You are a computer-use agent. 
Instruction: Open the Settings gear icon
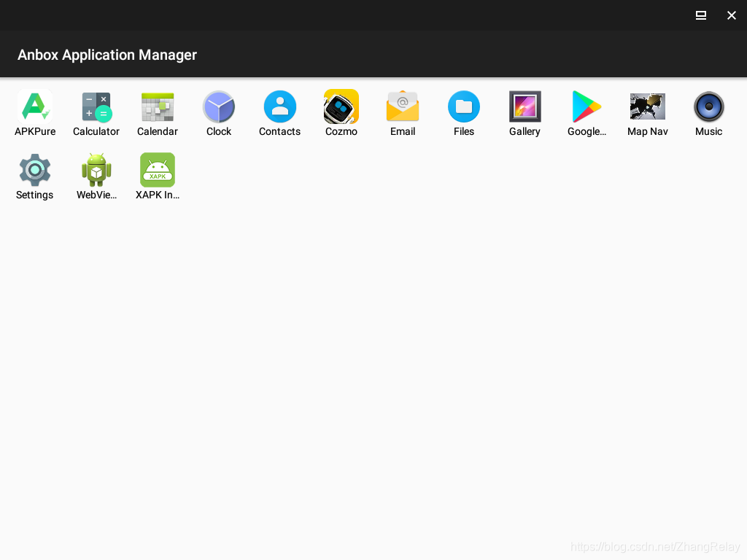[x=35, y=170]
